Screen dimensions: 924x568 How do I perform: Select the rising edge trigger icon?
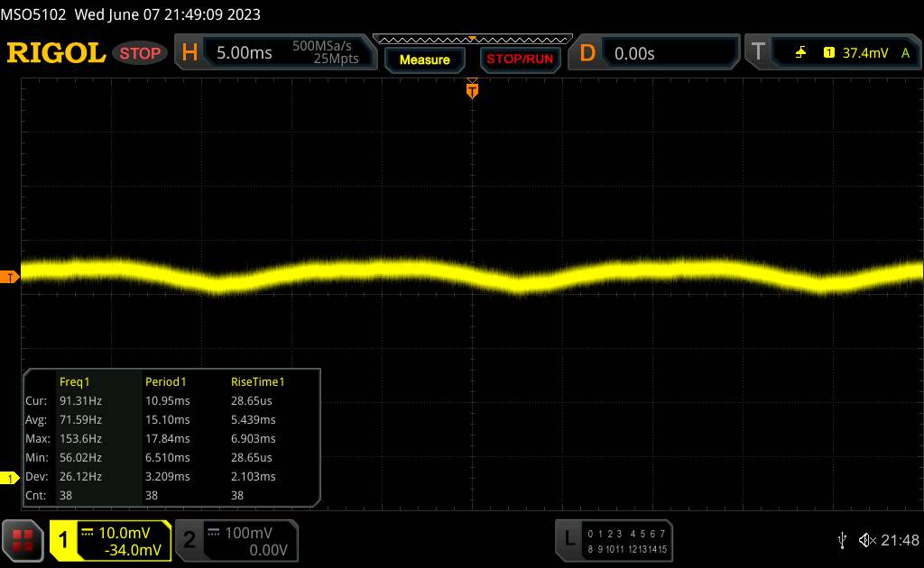point(800,53)
